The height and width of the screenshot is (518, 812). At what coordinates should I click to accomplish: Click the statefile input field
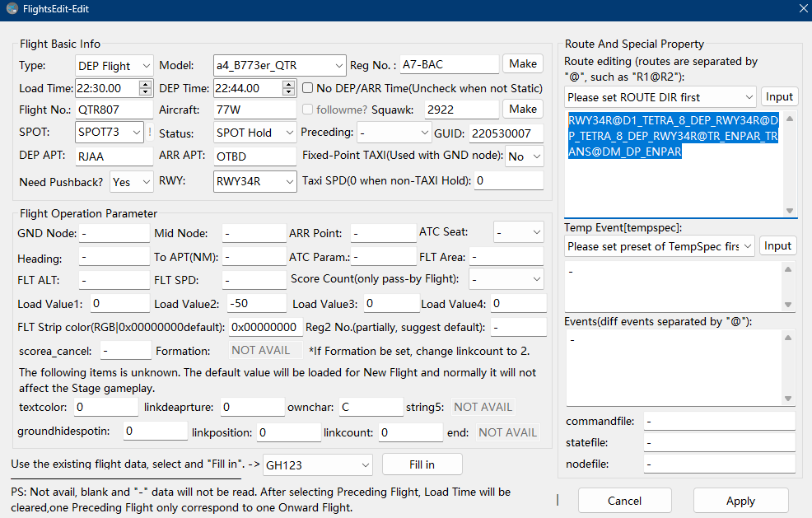(x=719, y=443)
